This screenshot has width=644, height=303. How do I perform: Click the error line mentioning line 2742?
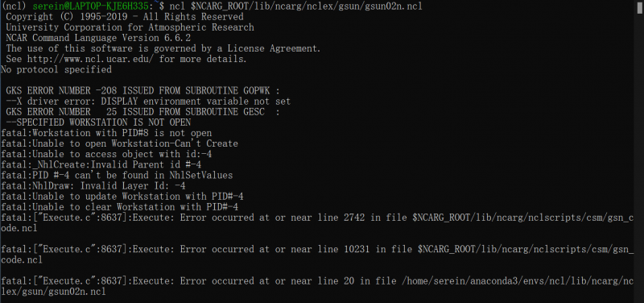[x=317, y=223]
